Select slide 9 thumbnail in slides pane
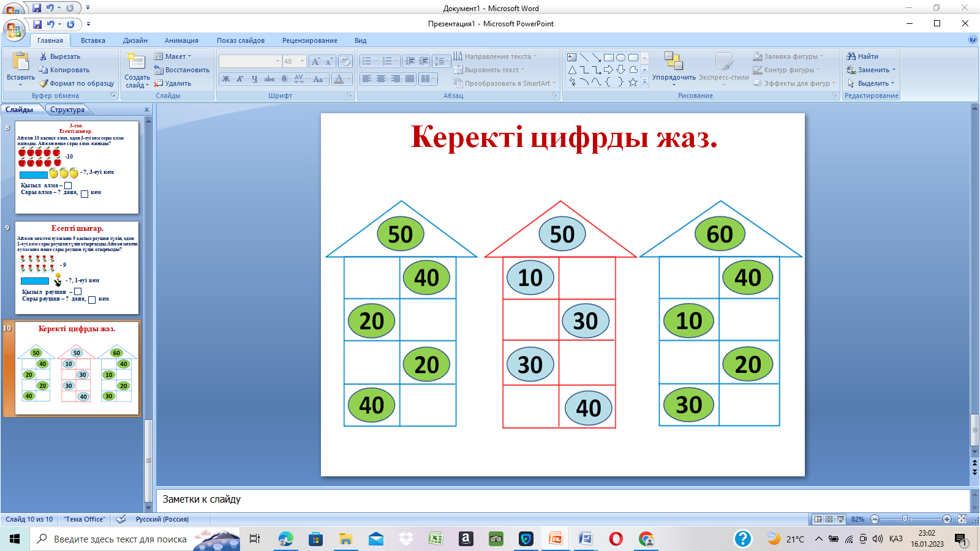The image size is (980, 551). (x=77, y=268)
